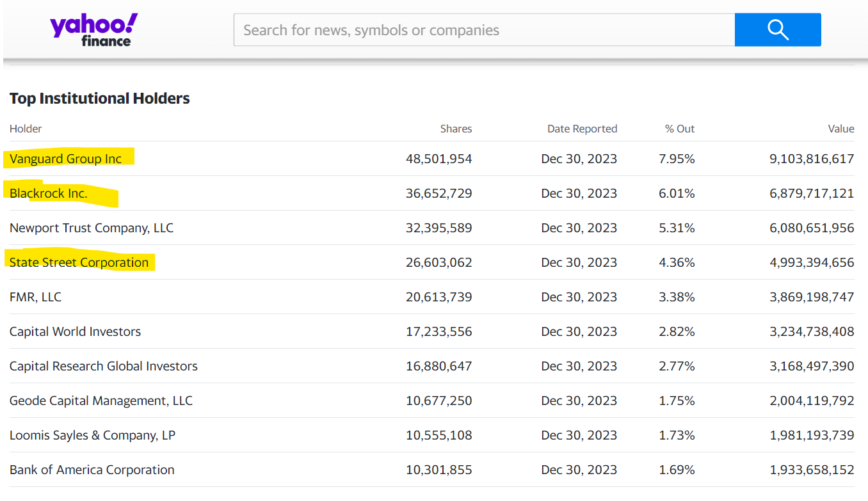Focus the news, symbols or companies search box
The image size is (868, 501).
(484, 30)
